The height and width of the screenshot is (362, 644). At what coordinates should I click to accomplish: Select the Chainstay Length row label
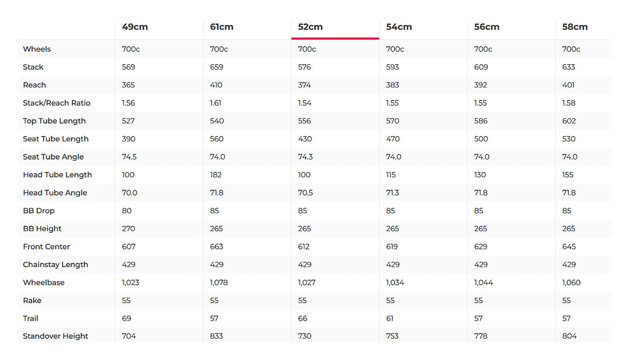point(55,264)
